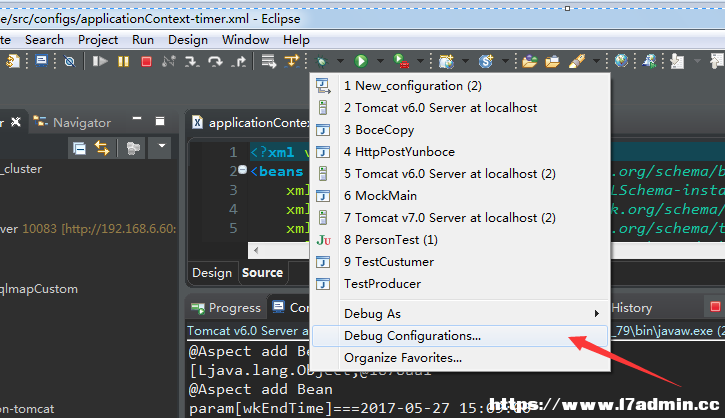Click the Disconnect icon in debug toolbar

click(169, 61)
